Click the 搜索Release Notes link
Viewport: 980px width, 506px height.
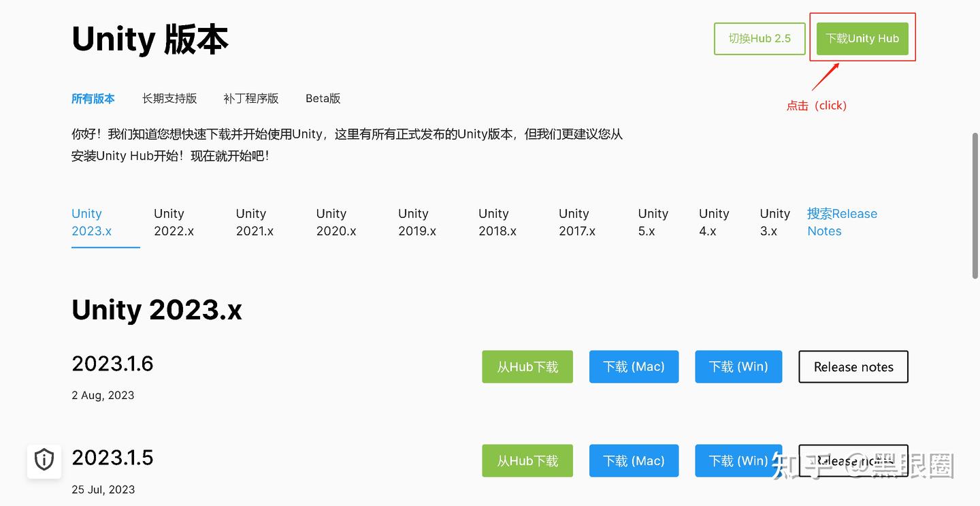842,222
